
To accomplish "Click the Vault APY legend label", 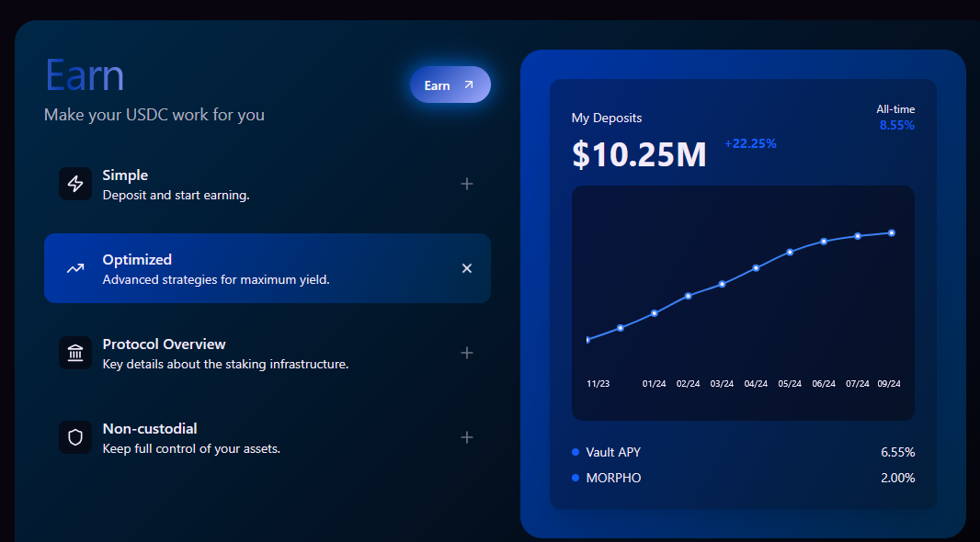I will [613, 452].
